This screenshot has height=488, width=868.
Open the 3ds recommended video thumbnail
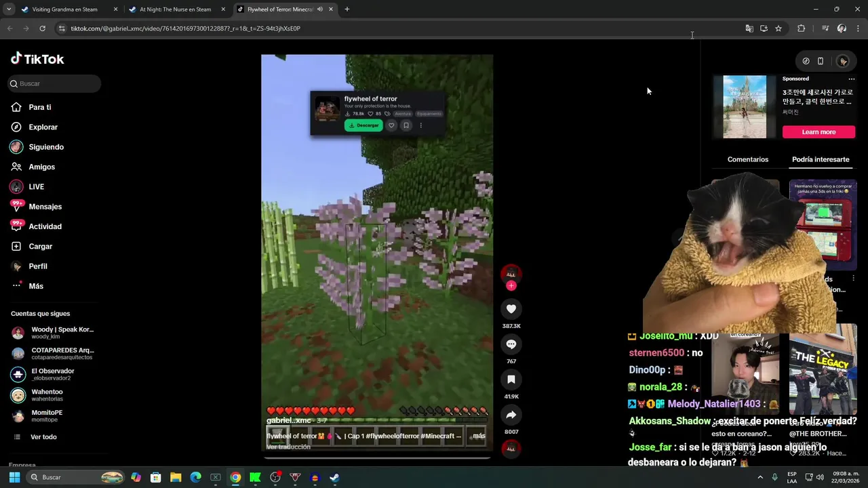click(x=823, y=224)
